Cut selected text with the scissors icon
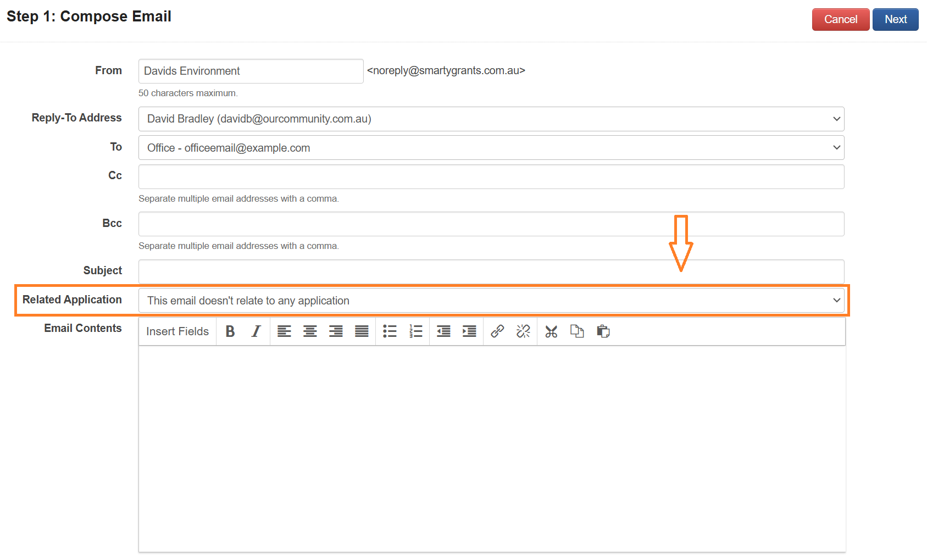The width and height of the screenshot is (927, 560). (x=551, y=331)
